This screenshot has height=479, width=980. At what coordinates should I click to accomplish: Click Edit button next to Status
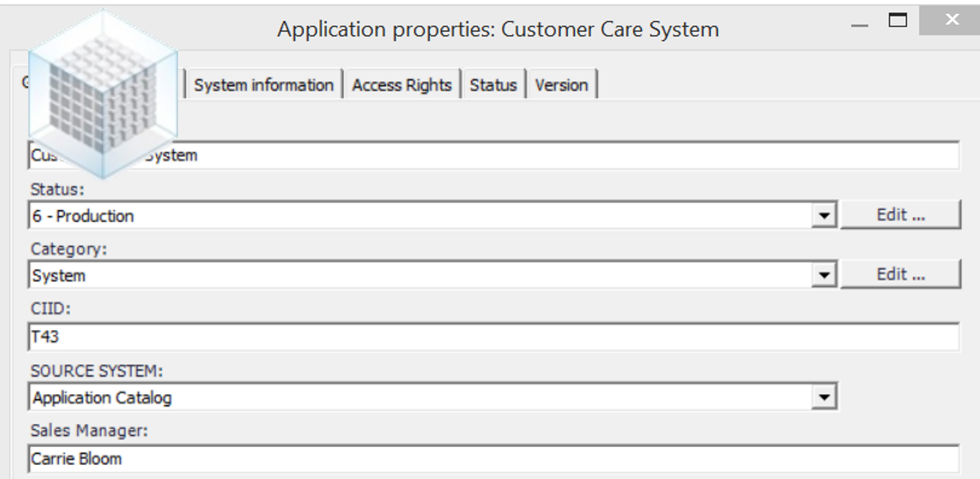pos(900,215)
